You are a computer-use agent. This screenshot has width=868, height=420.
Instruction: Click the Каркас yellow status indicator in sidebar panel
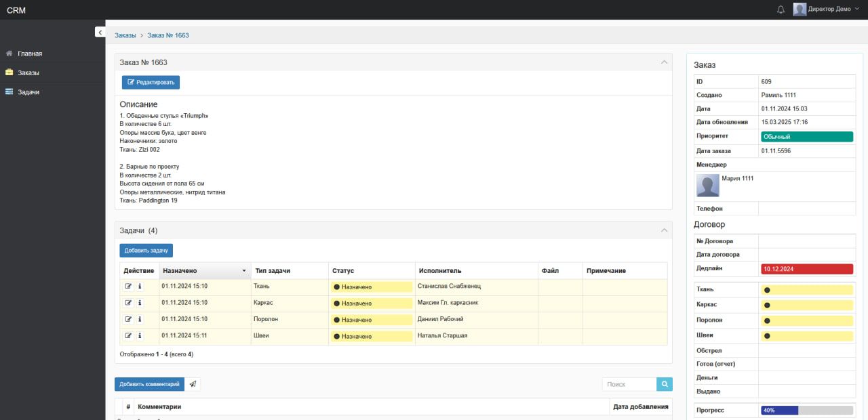807,306
